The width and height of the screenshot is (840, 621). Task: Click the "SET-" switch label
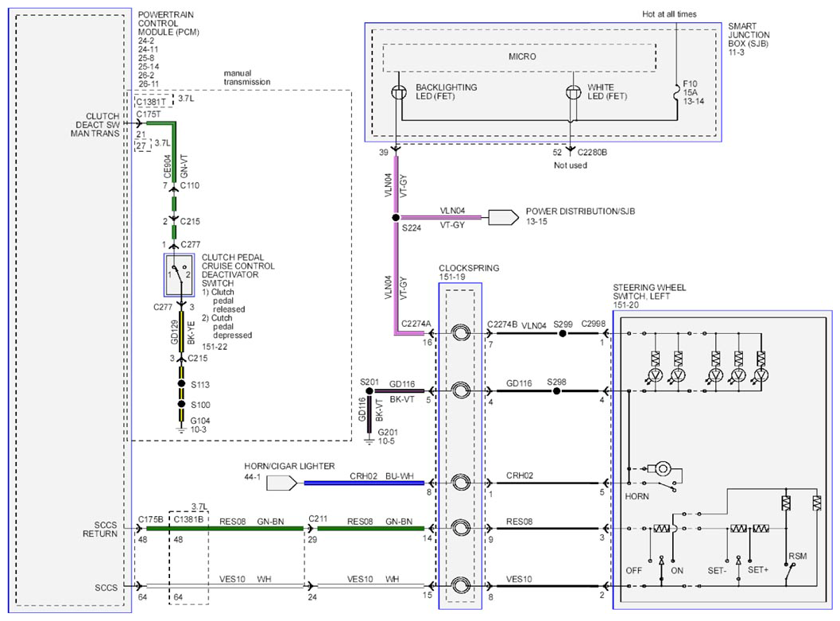click(x=717, y=571)
